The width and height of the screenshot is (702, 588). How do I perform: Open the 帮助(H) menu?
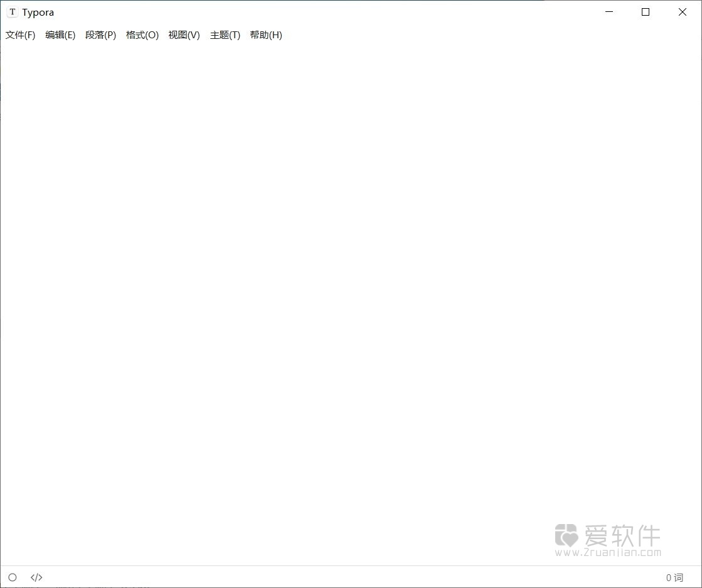click(266, 35)
